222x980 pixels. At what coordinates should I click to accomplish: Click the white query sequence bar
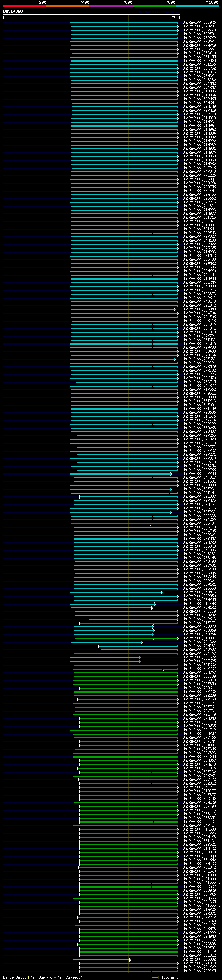(92, 14)
